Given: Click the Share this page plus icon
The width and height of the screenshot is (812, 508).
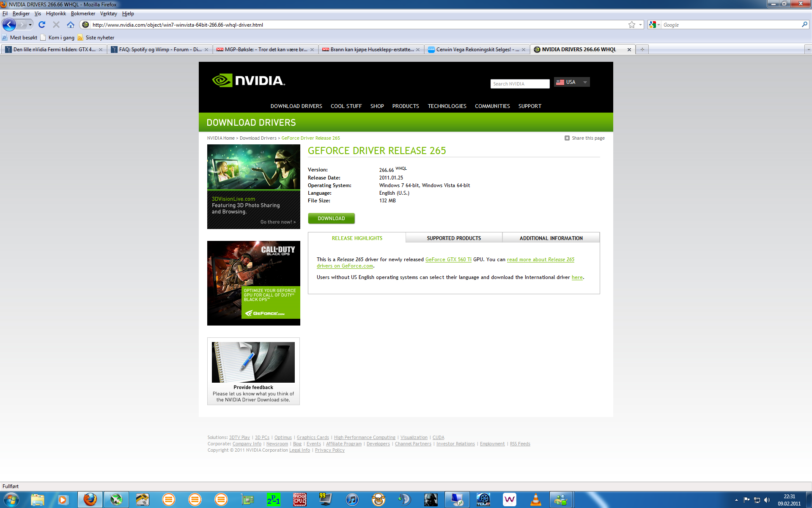Looking at the screenshot, I should pos(567,138).
